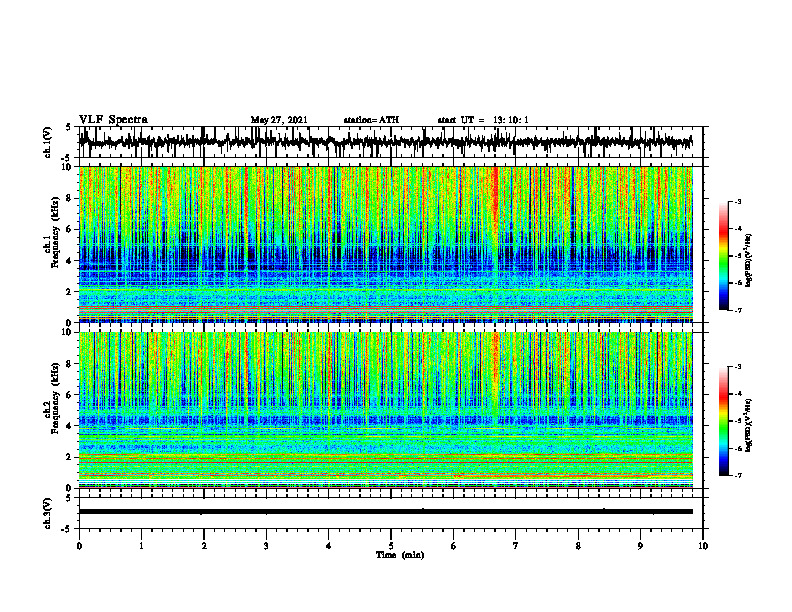This screenshot has width=792, height=612.
Task: Click the bright red burst in ch.2 spectrogram
Action: pyautogui.click(x=495, y=361)
